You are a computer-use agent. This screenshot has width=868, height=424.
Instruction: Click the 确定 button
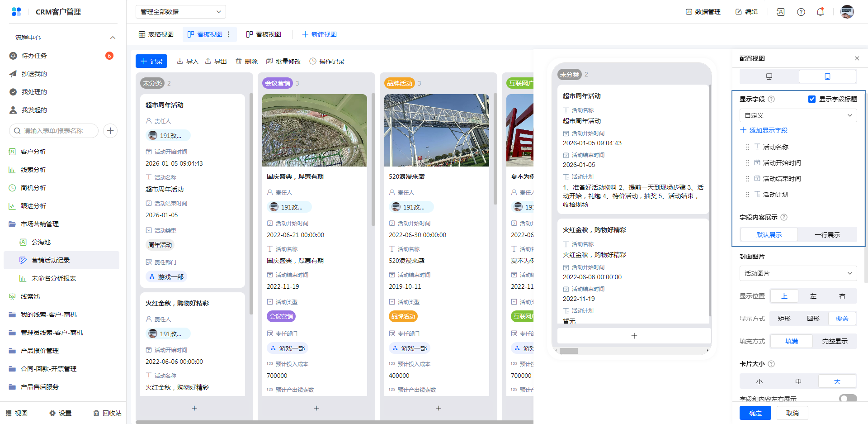755,413
